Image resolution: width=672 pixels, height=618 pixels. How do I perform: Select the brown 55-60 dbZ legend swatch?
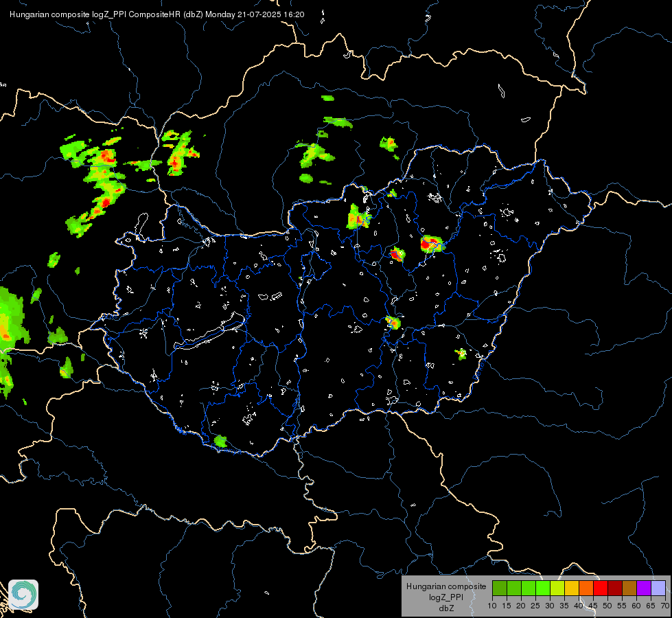click(629, 588)
